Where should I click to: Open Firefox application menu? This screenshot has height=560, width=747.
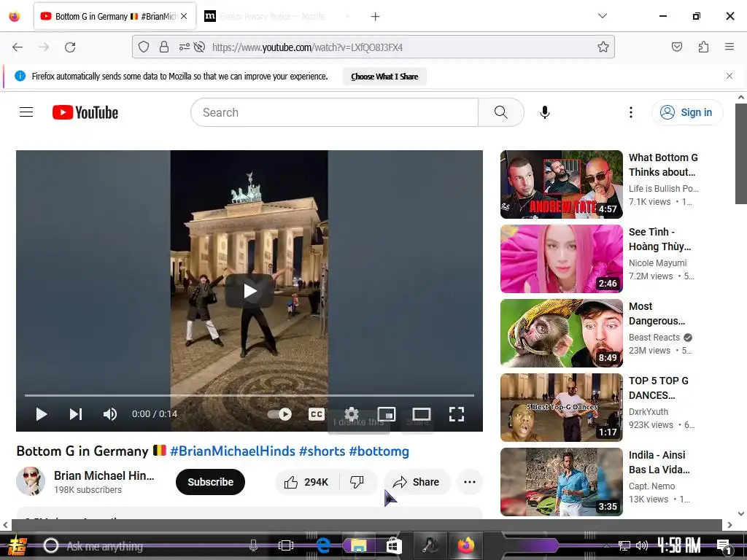pos(729,47)
